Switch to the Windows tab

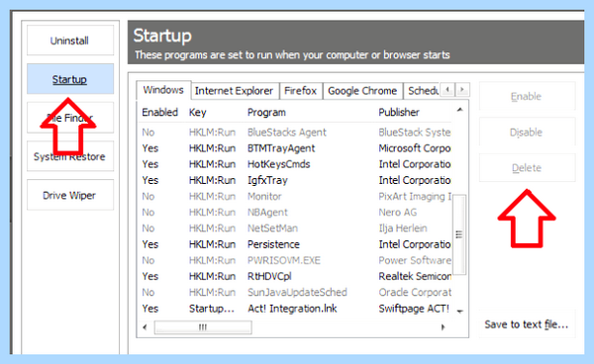[x=163, y=90]
